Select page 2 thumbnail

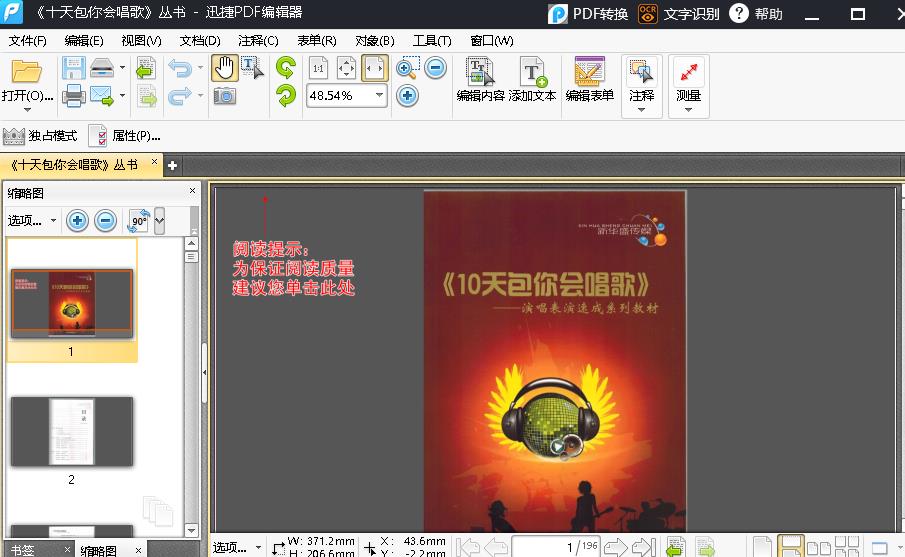coord(72,431)
